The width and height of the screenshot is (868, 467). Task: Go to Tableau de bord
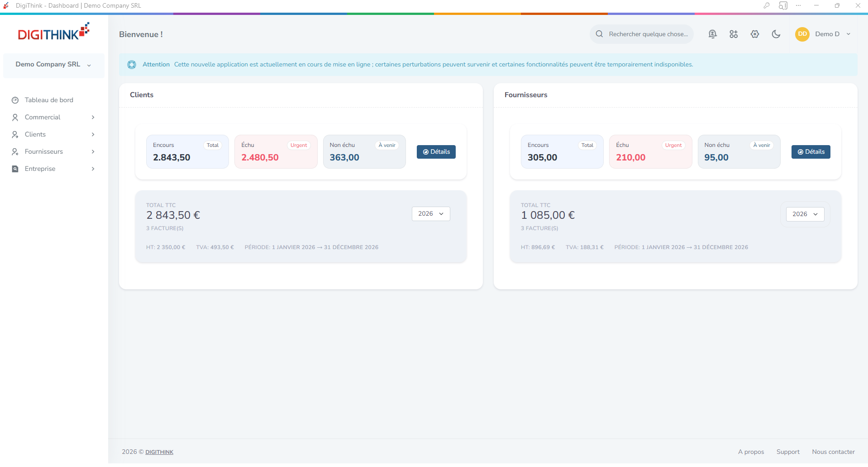coord(49,100)
